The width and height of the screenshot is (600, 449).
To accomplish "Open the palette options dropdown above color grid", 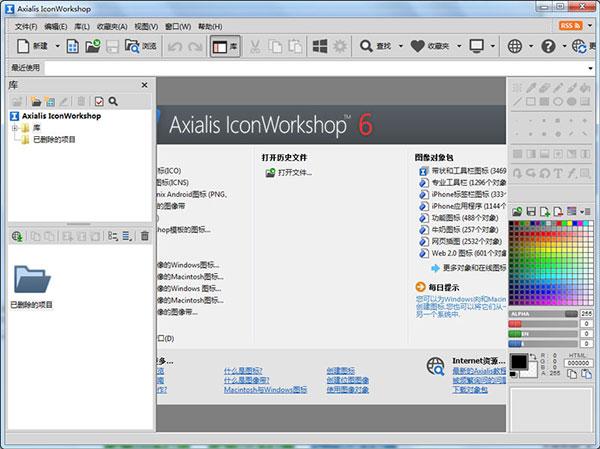I will pyautogui.click(x=585, y=211).
